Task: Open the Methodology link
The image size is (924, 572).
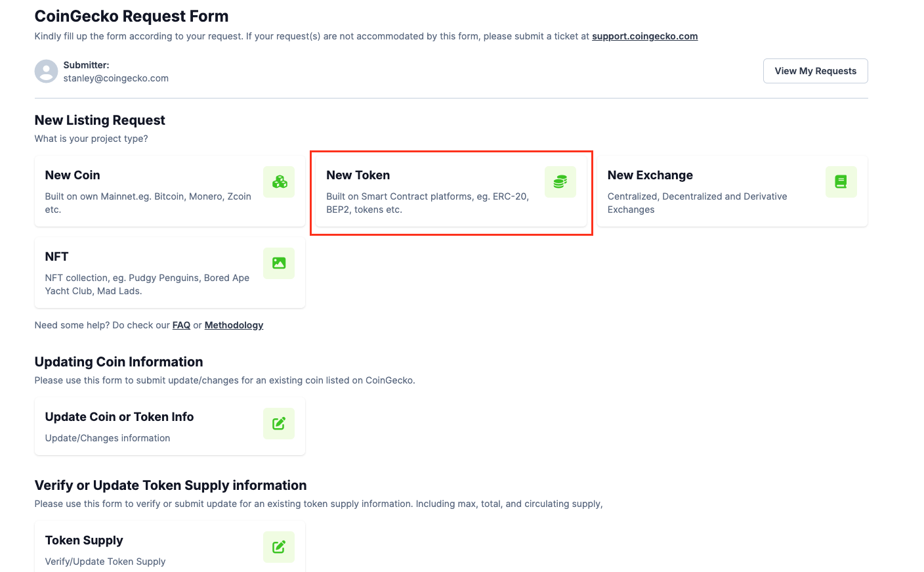Action: point(234,325)
